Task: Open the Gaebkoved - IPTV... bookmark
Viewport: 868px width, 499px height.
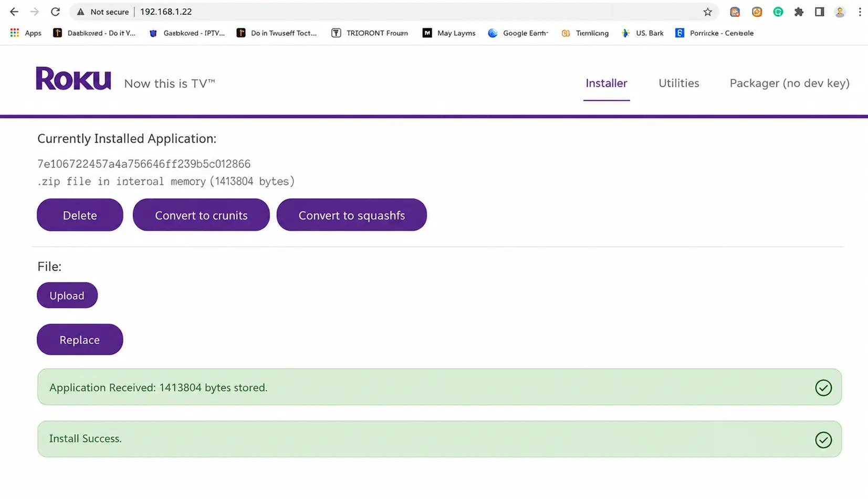Action: 187,33
